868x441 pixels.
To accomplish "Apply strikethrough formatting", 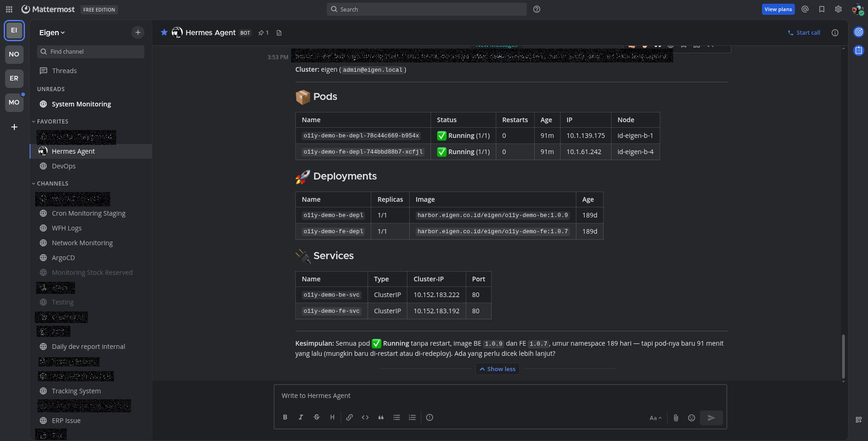I will coord(317,417).
